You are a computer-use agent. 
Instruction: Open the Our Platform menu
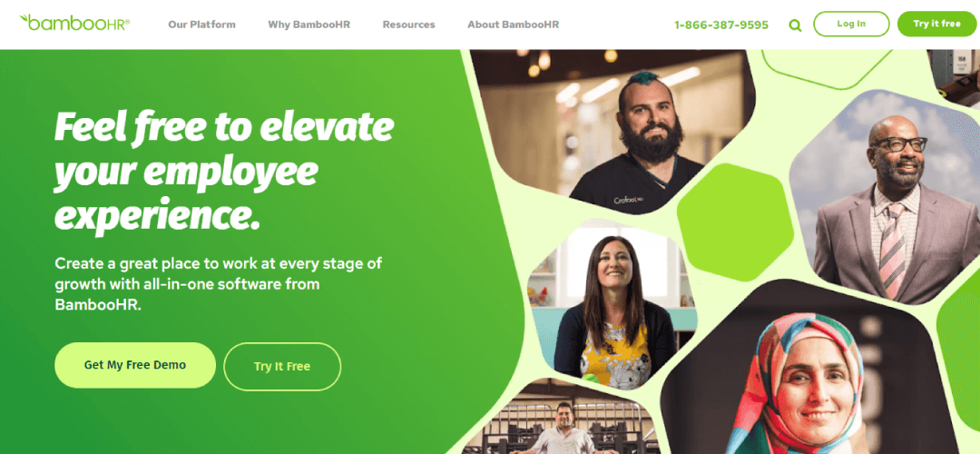(x=201, y=25)
